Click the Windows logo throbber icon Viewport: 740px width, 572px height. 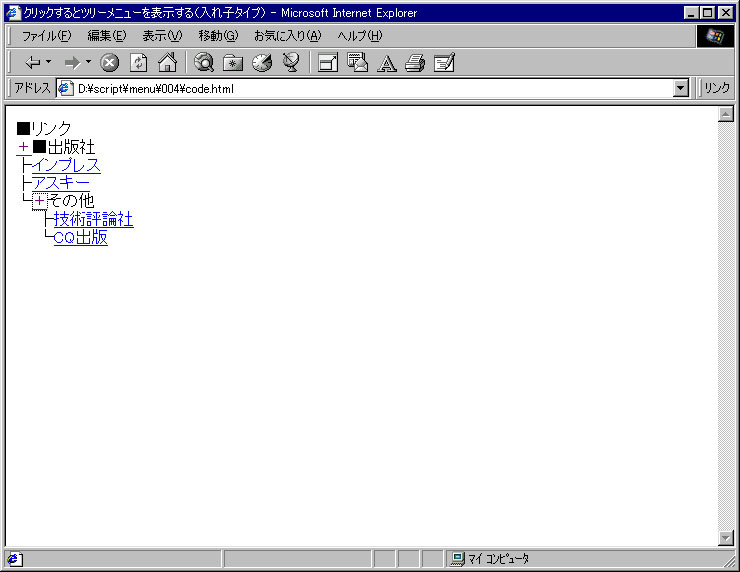(715, 36)
